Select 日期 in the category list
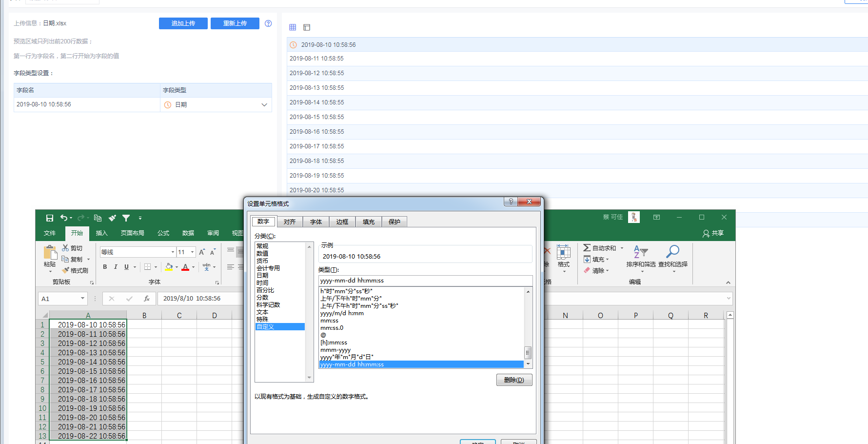Image resolution: width=868 pixels, height=444 pixels. 262,276
